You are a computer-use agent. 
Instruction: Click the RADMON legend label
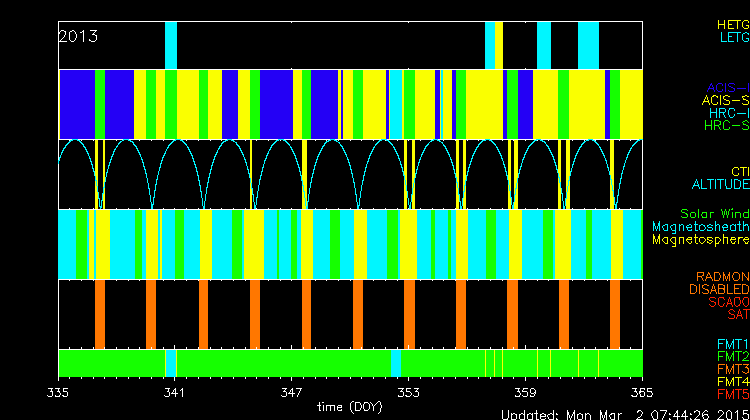pos(721,276)
